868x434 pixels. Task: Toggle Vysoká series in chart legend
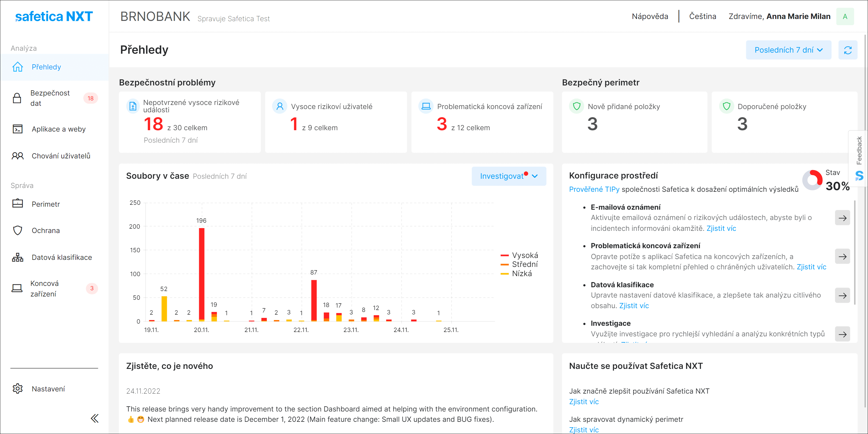pyautogui.click(x=519, y=255)
